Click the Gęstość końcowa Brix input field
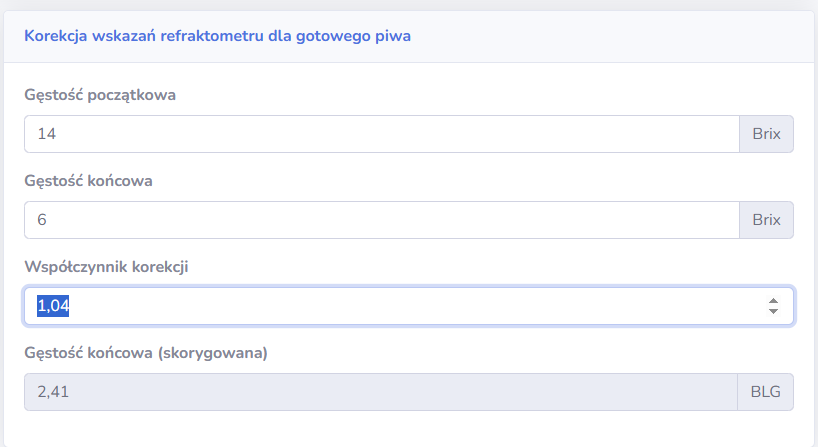 380,220
